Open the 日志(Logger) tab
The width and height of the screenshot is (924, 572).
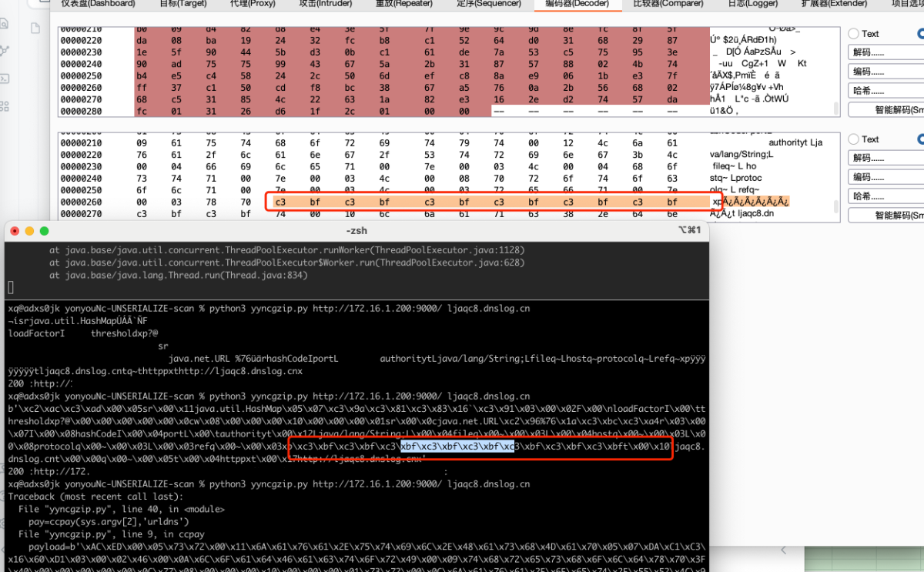pyautogui.click(x=754, y=4)
